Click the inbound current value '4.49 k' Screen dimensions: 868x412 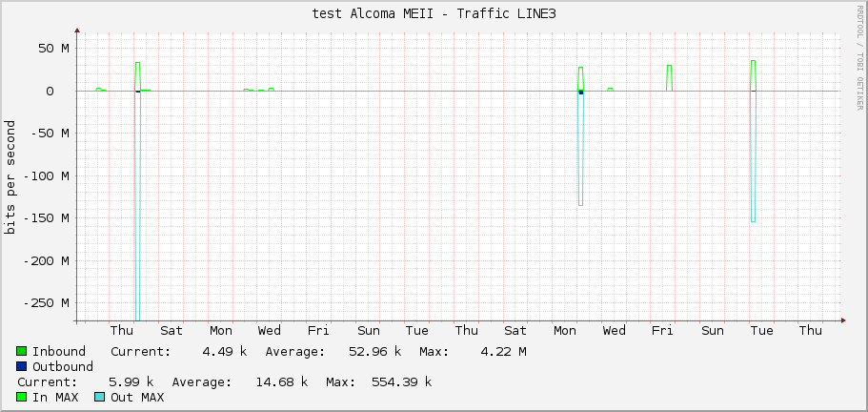pos(225,352)
